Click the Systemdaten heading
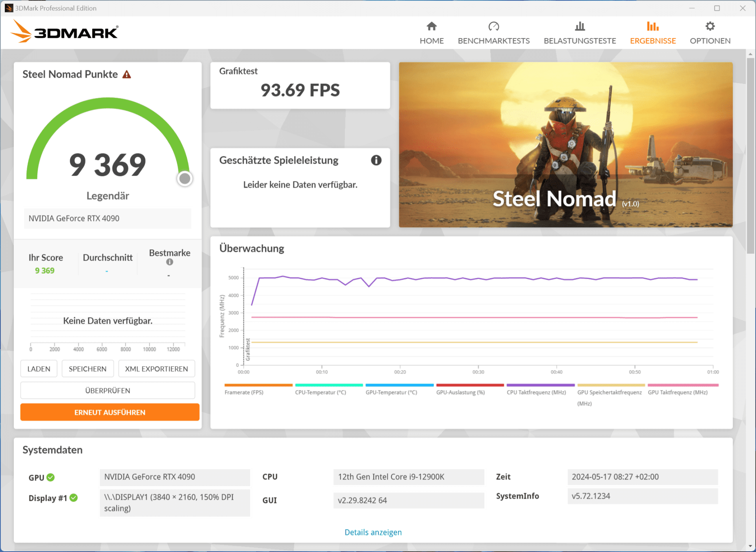Screen dimensions: 756x552 coord(52,450)
